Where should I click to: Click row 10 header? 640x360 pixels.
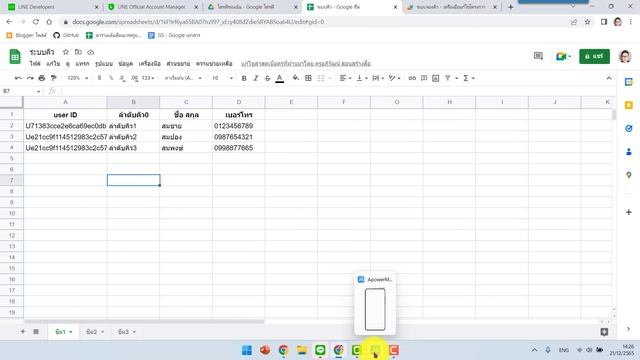click(x=12, y=213)
